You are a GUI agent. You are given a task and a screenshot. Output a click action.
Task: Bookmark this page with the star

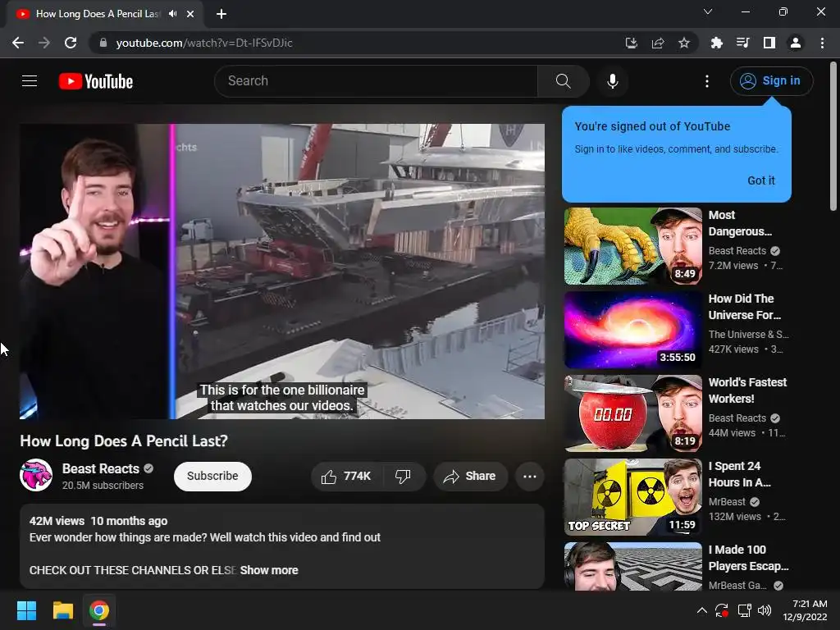click(684, 43)
